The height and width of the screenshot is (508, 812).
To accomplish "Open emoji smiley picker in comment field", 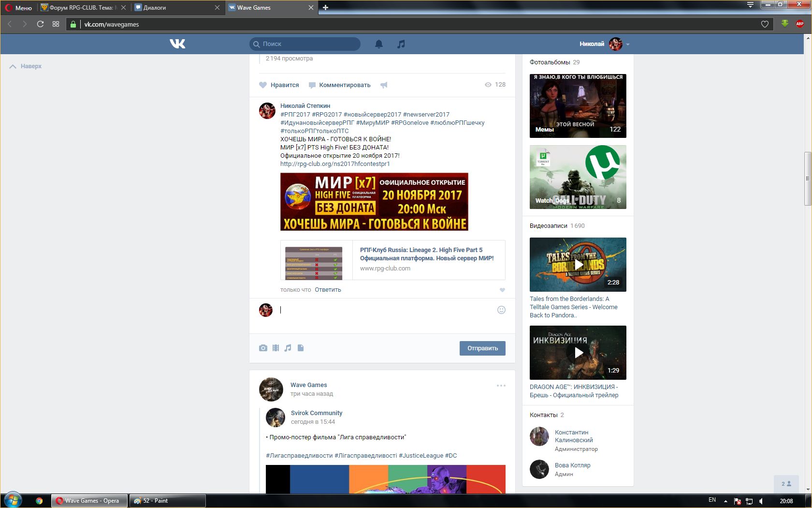I will [x=501, y=310].
